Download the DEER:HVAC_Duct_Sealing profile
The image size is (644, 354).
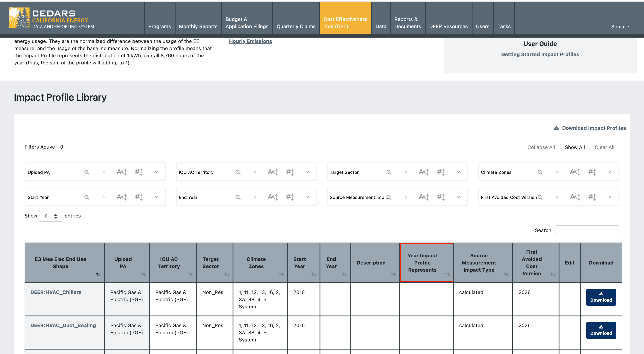click(601, 330)
